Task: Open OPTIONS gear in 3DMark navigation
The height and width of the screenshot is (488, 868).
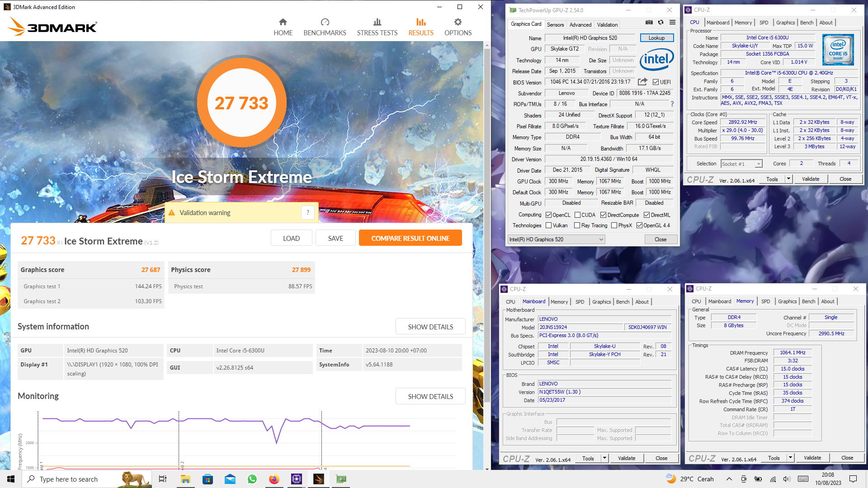Action: tap(458, 27)
